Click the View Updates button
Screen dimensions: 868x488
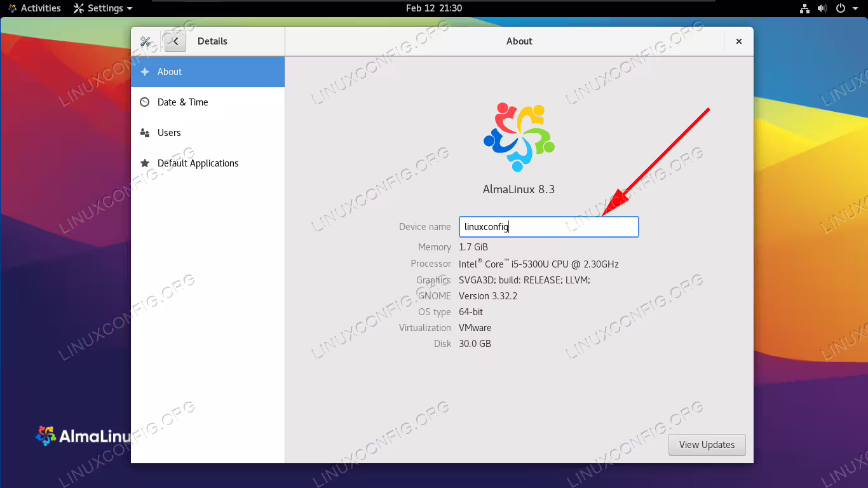click(707, 445)
